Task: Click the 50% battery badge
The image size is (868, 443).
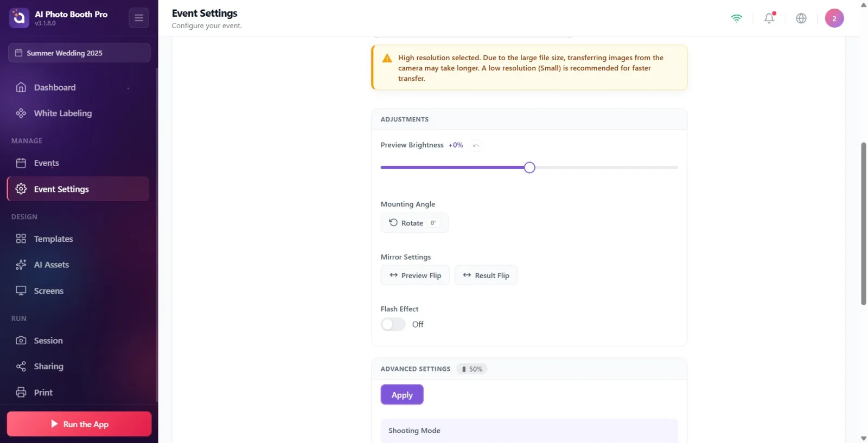Action: coord(472,369)
